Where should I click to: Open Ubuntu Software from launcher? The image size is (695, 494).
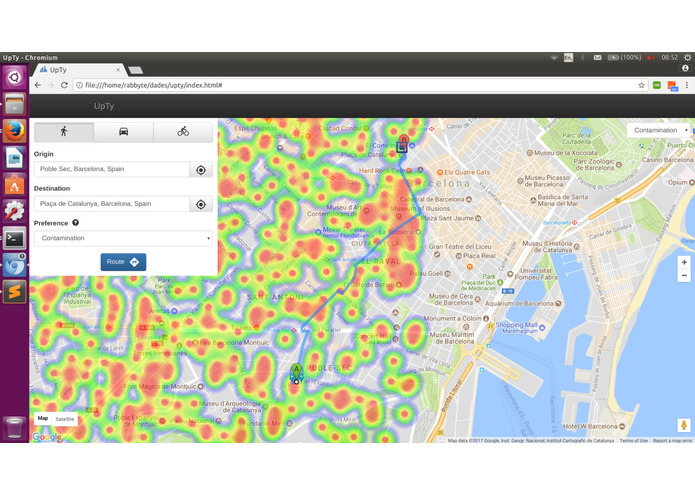click(x=14, y=185)
